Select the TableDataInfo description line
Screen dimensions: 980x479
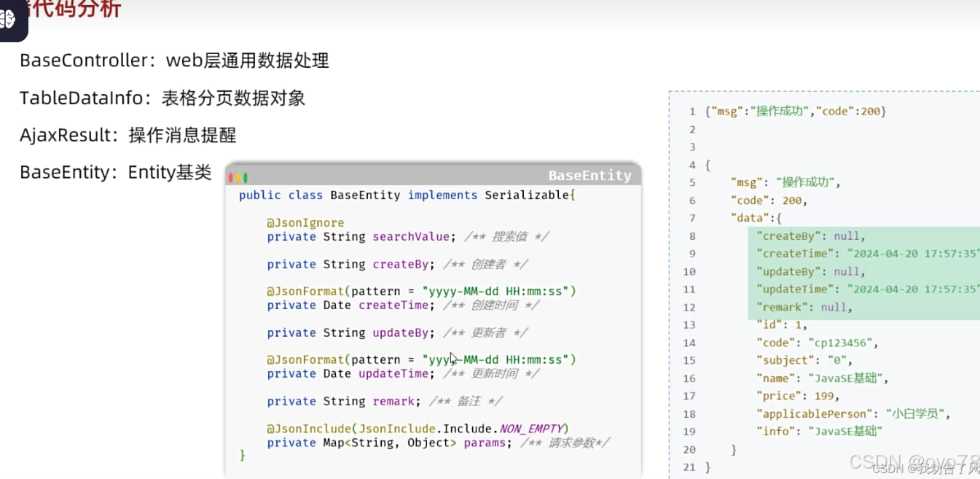[x=162, y=98]
